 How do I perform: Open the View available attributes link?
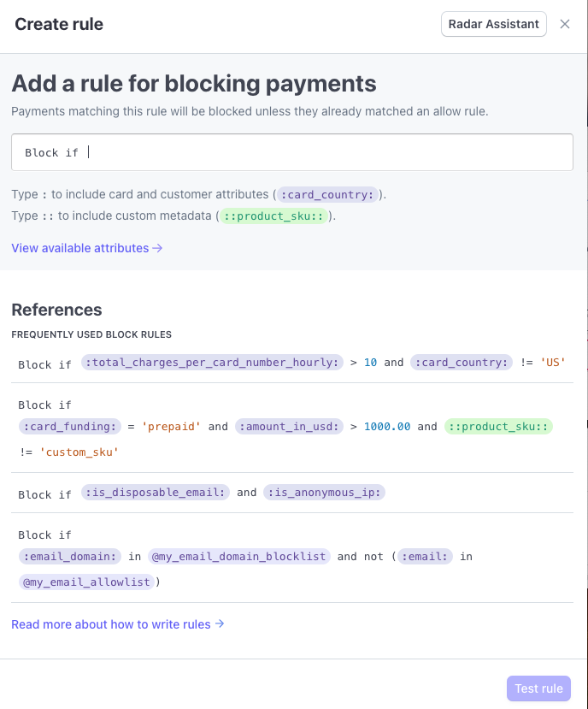point(86,248)
